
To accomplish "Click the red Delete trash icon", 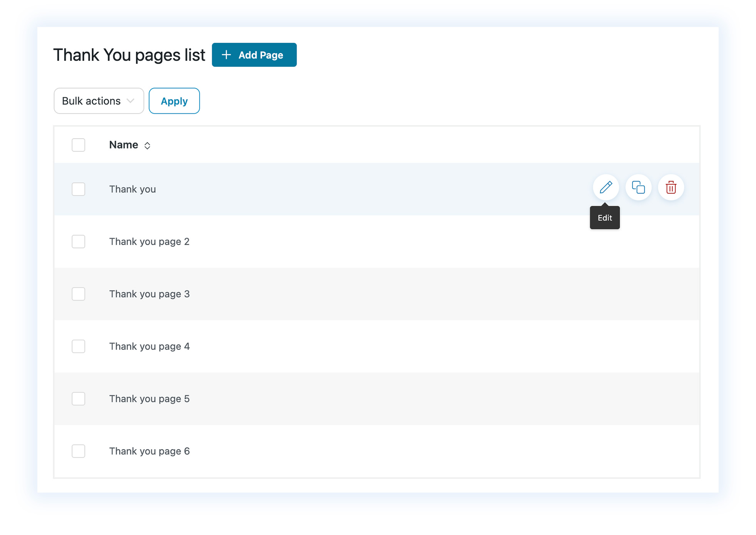I will click(x=671, y=188).
